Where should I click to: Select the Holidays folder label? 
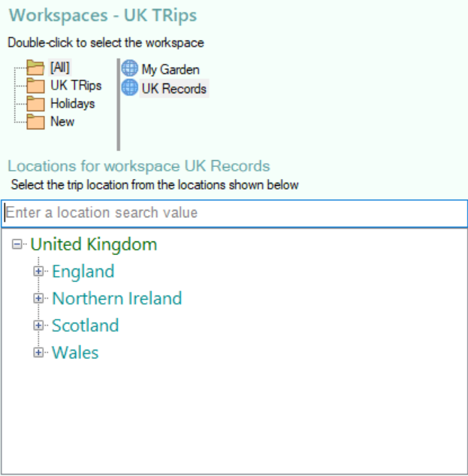click(72, 104)
